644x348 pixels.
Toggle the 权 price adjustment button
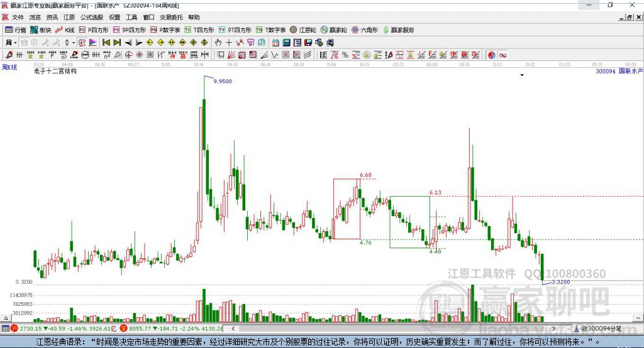pyautogui.click(x=82, y=42)
